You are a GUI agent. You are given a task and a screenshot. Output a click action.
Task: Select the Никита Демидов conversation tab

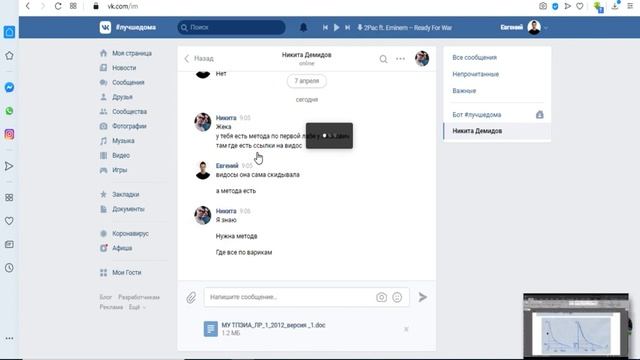(497, 131)
